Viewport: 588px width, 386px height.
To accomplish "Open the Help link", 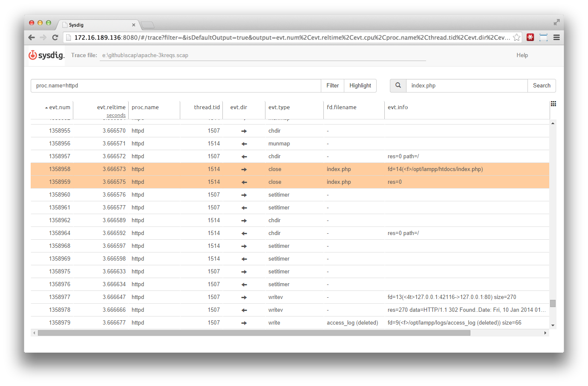I will pyautogui.click(x=522, y=55).
